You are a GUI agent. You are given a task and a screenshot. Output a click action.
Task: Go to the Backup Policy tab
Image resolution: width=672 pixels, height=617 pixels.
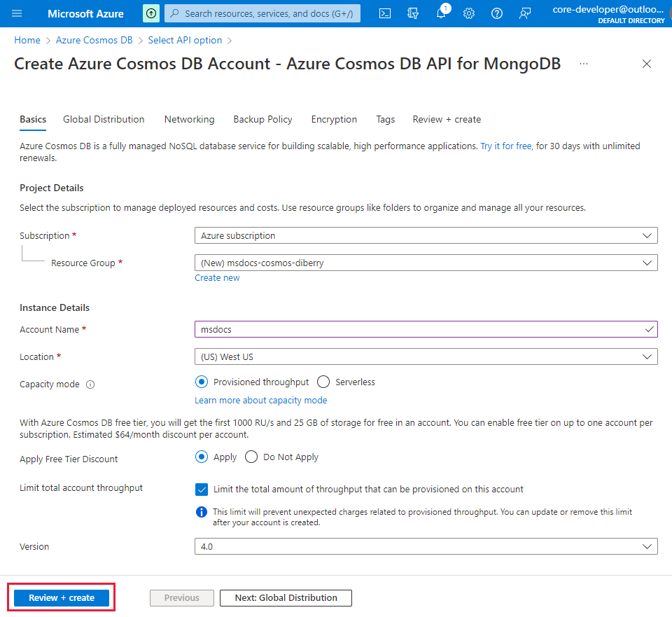click(262, 120)
